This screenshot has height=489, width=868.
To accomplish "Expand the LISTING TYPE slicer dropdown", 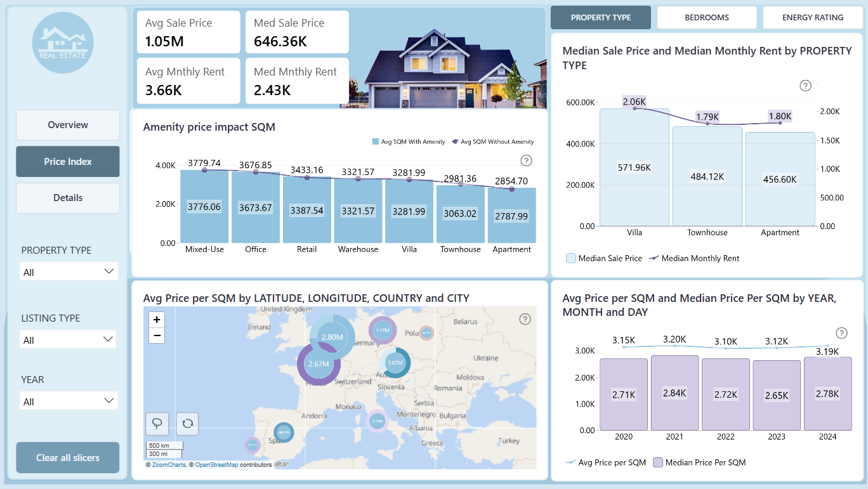I will 69,339.
